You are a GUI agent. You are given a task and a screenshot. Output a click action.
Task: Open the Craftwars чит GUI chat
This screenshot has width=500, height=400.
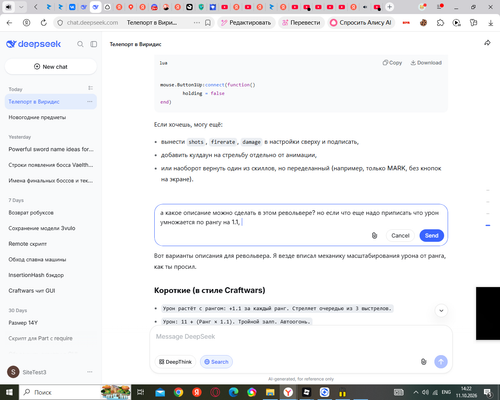pyautogui.click(x=51, y=291)
